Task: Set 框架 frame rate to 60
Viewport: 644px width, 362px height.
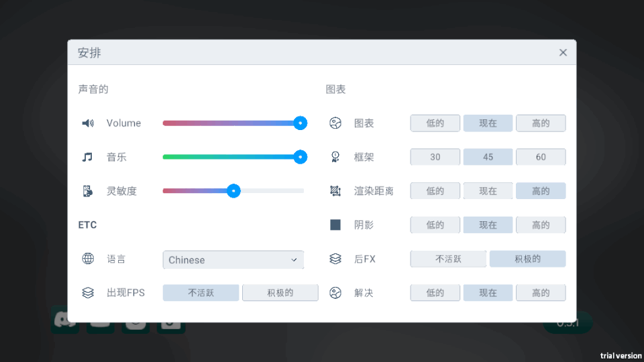Action: 541,157
